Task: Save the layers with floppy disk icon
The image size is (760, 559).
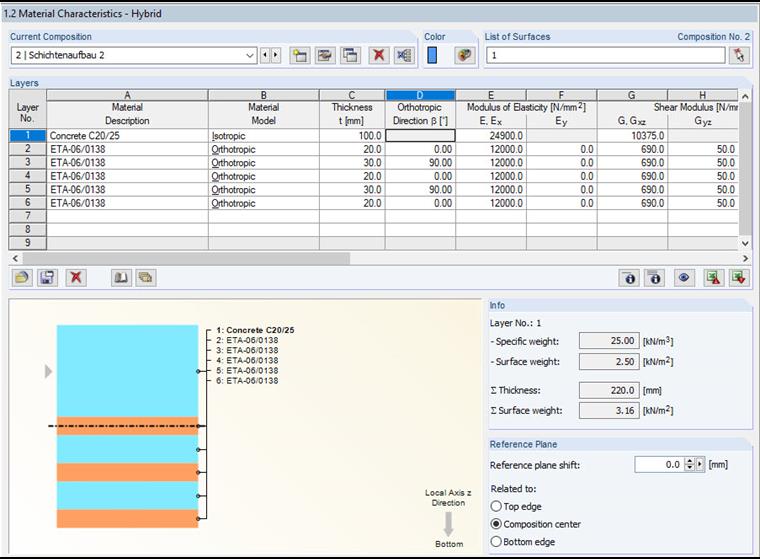Action: pyautogui.click(x=47, y=278)
